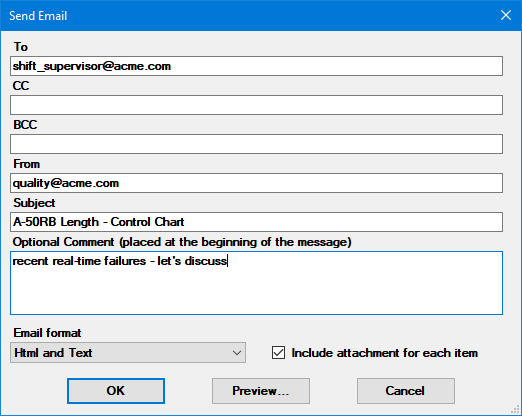Edit the Subject line field
522x416 pixels.
(x=256, y=222)
